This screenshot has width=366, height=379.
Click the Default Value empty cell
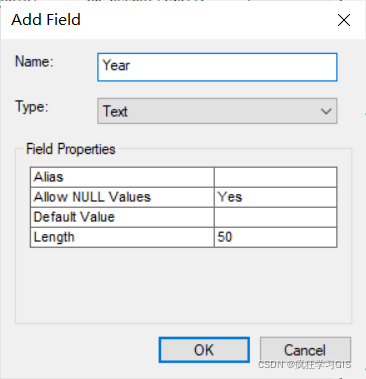point(275,217)
